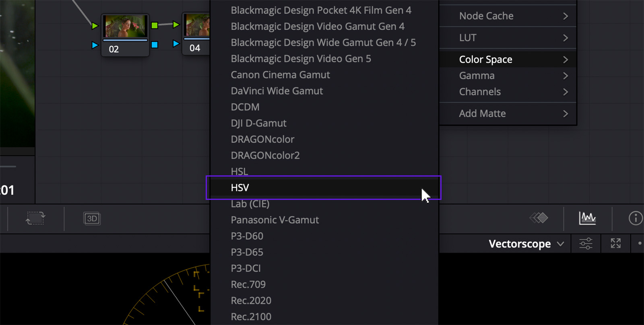Click node 02 blue key output square
The height and width of the screenshot is (325, 644).
pyautogui.click(x=155, y=45)
